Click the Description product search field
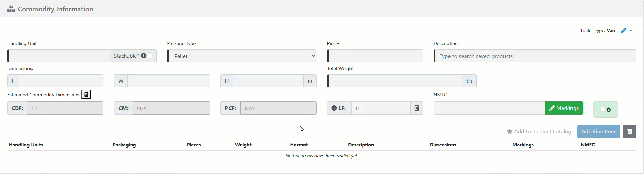Screen dimensions: 644x174 [x=535, y=56]
